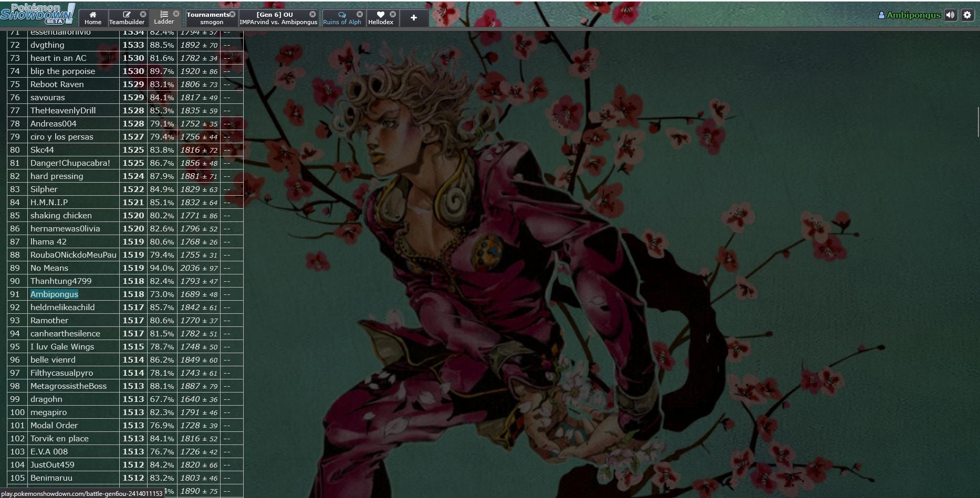Select player Modal Order
Viewport: 980px width, 498px height.
tap(54, 426)
